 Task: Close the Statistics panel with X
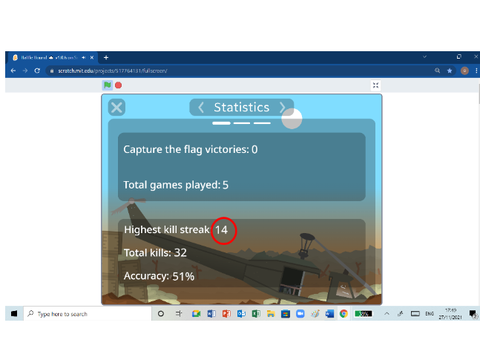point(117,107)
